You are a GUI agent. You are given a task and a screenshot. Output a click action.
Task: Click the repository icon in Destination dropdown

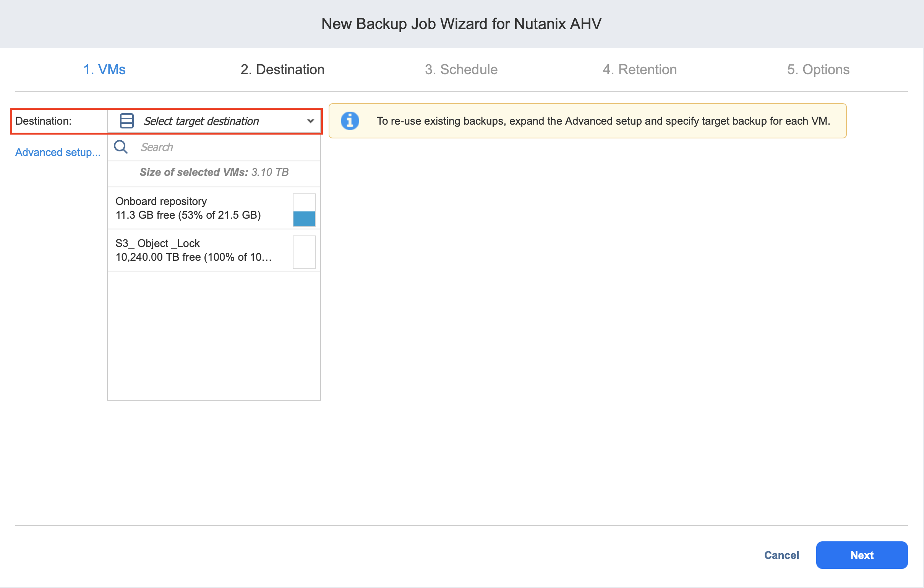click(x=126, y=121)
